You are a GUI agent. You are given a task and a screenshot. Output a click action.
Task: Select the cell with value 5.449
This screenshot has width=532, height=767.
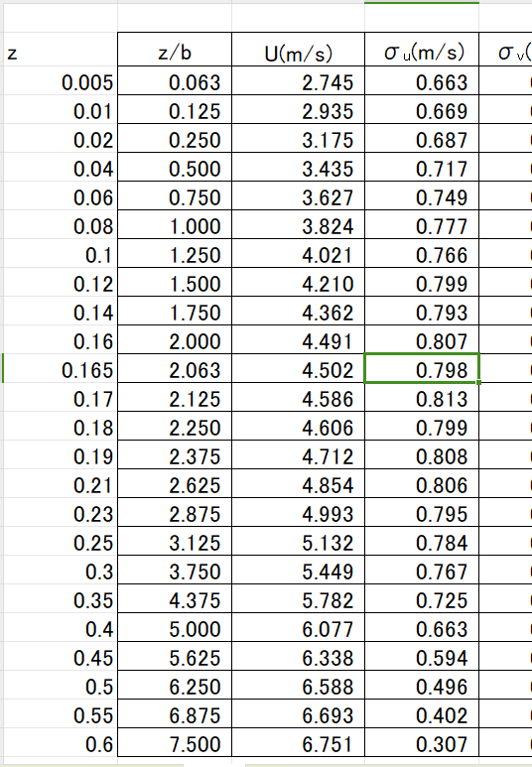point(298,570)
